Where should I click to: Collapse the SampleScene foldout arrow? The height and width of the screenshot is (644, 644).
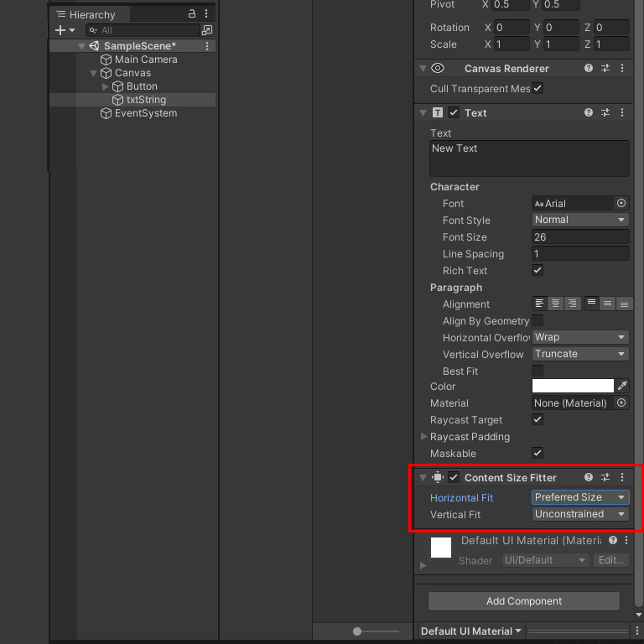pyautogui.click(x=81, y=46)
